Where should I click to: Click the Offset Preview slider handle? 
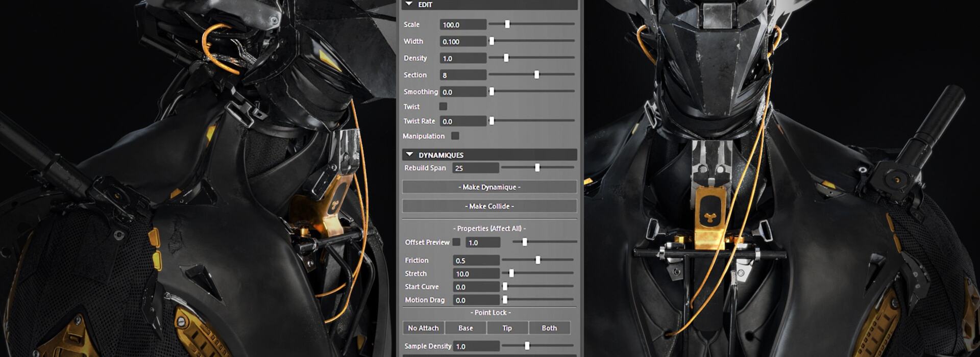[x=524, y=242]
